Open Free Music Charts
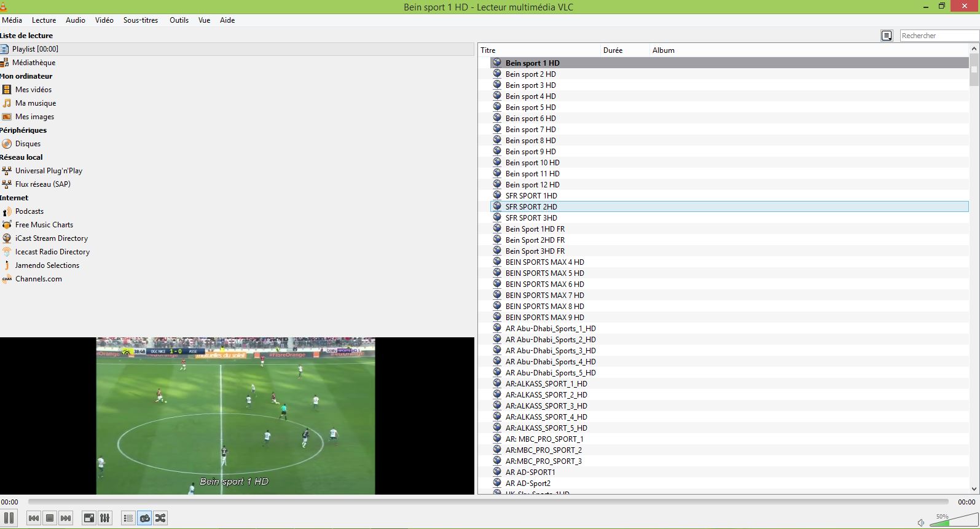The image size is (980, 529). tap(44, 225)
